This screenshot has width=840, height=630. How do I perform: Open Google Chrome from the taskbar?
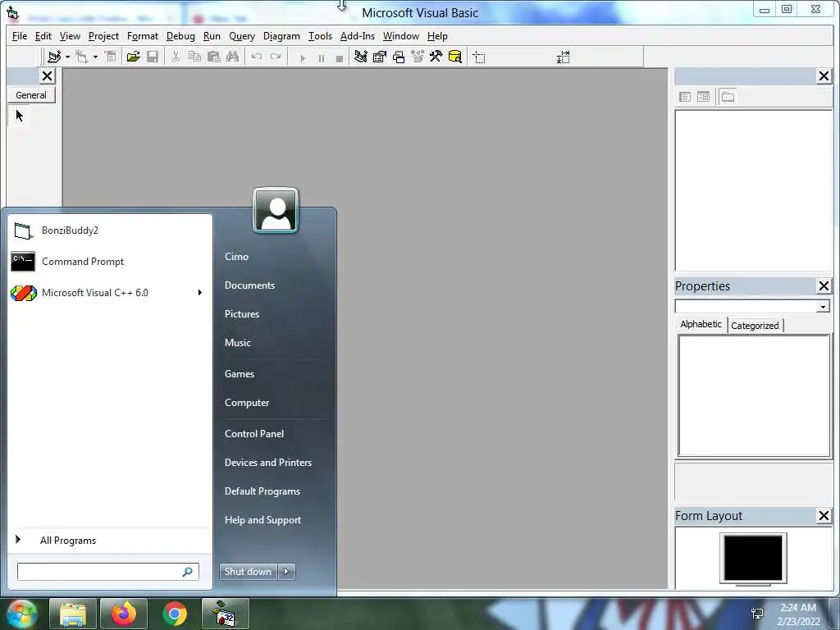[x=175, y=614]
